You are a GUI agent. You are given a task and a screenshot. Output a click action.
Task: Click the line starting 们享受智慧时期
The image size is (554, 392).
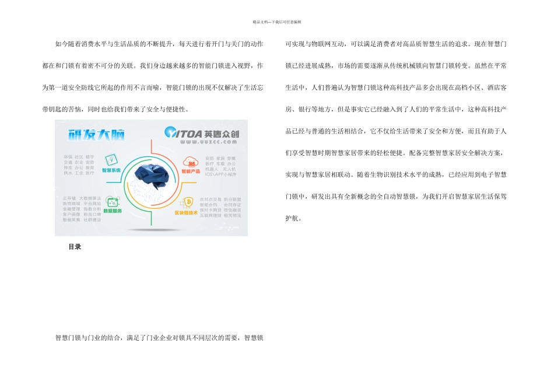click(395, 153)
